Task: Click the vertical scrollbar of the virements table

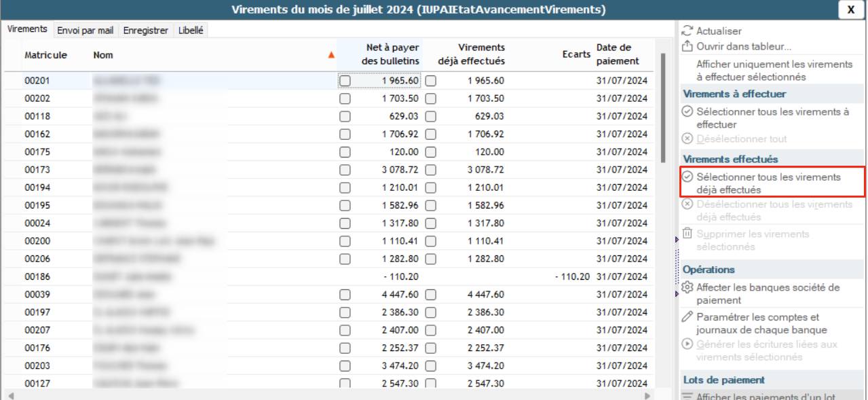Action: (x=662, y=109)
